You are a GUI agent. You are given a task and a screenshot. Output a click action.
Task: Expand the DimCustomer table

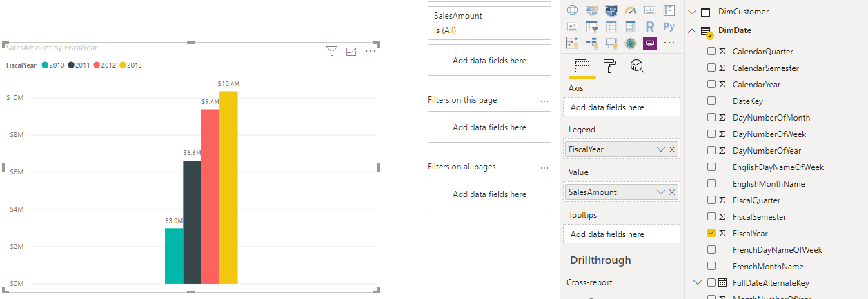692,12
